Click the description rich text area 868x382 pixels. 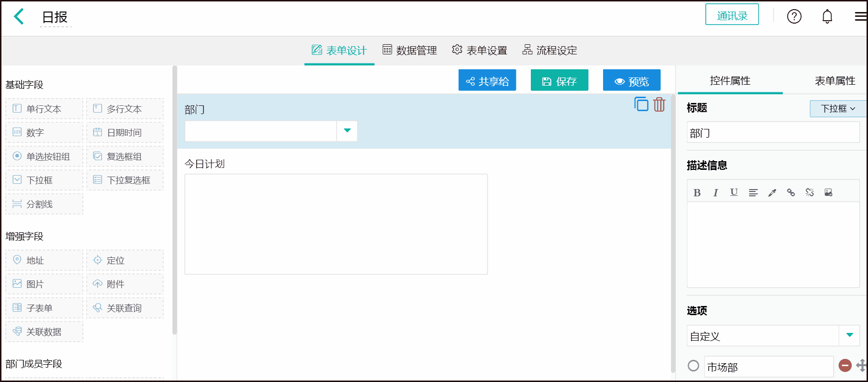(773, 244)
